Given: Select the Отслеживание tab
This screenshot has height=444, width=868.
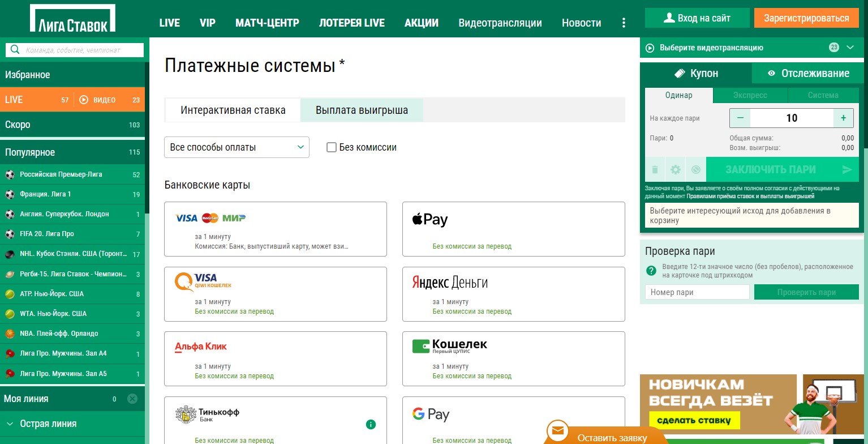Looking at the screenshot, I should 808,74.
